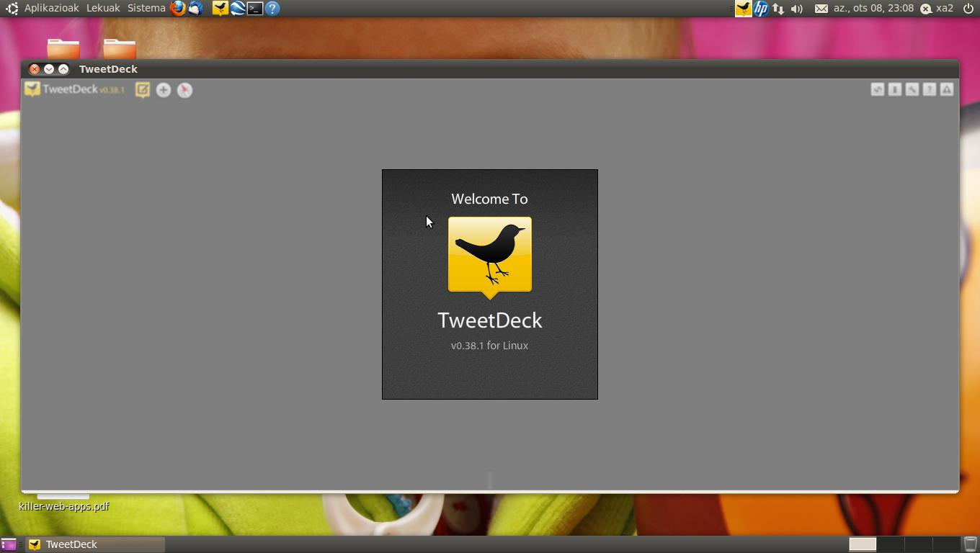
Task: Open the Lekuak menu
Action: tap(103, 9)
